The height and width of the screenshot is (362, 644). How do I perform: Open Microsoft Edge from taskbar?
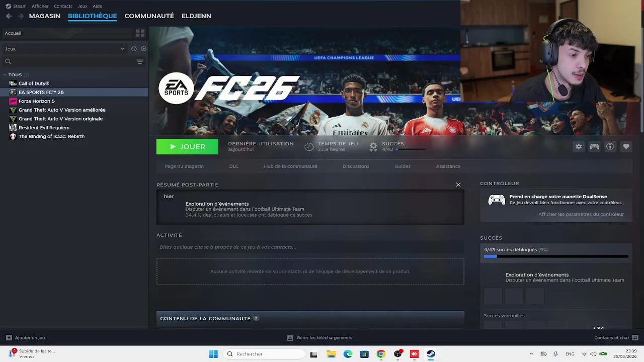[x=348, y=354]
